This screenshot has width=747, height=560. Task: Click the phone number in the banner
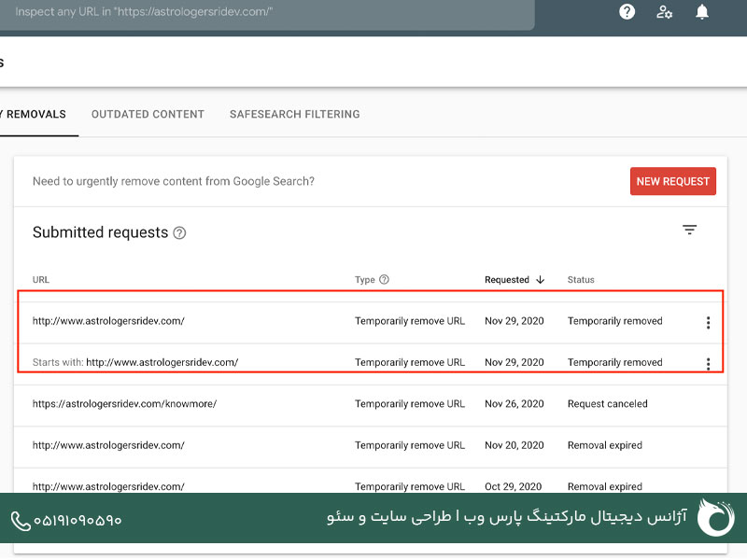click(67, 519)
